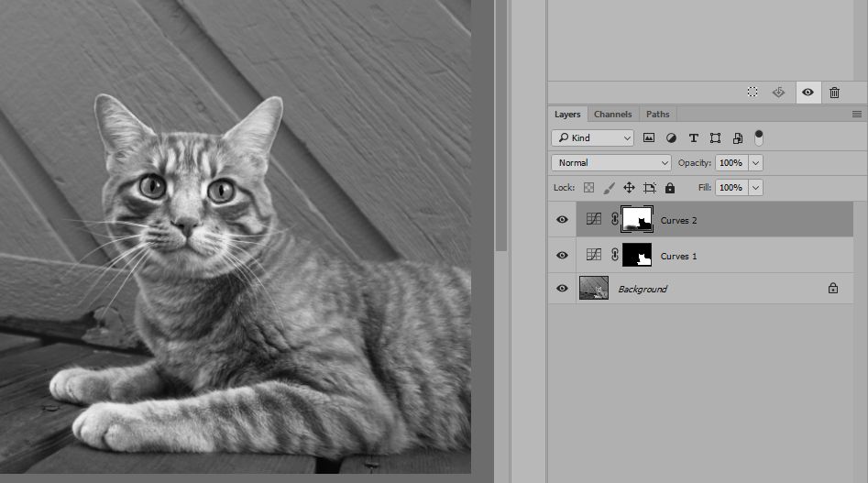Screen dimensions: 868x483
Task: Filter for adjustment layers icon
Action: [x=671, y=137]
